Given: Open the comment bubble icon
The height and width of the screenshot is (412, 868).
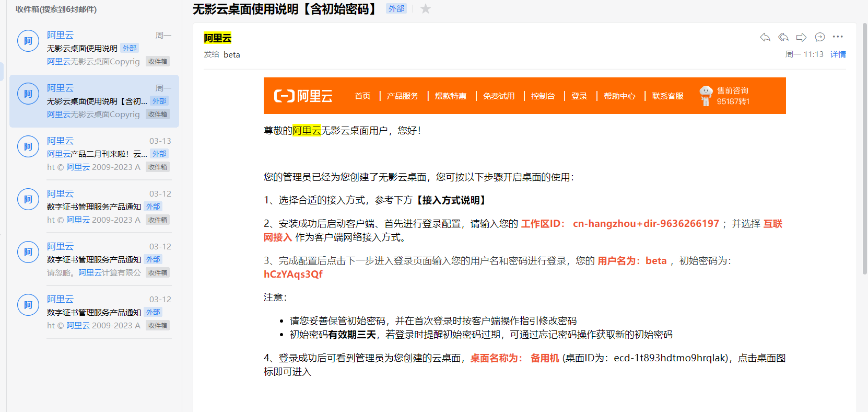Looking at the screenshot, I should point(820,37).
